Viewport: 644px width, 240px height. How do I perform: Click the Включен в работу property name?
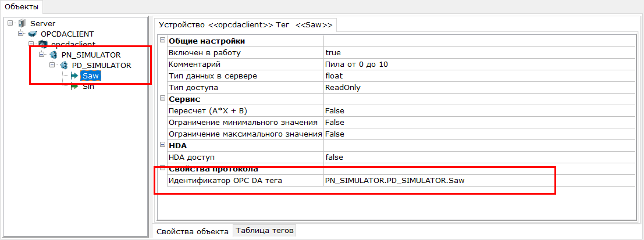[205, 52]
